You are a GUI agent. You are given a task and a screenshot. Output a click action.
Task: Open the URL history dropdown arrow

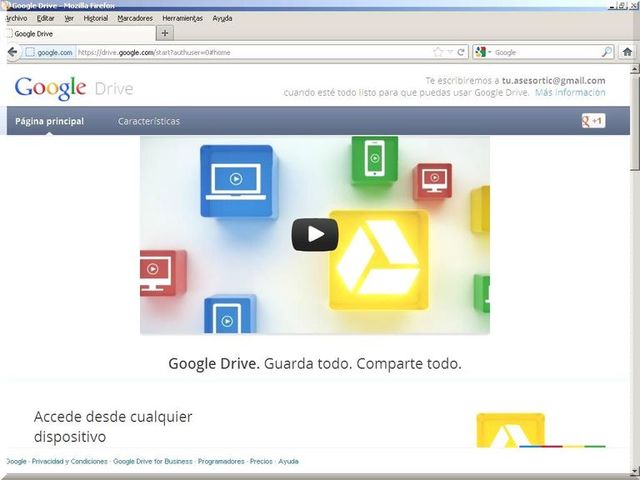(x=450, y=52)
